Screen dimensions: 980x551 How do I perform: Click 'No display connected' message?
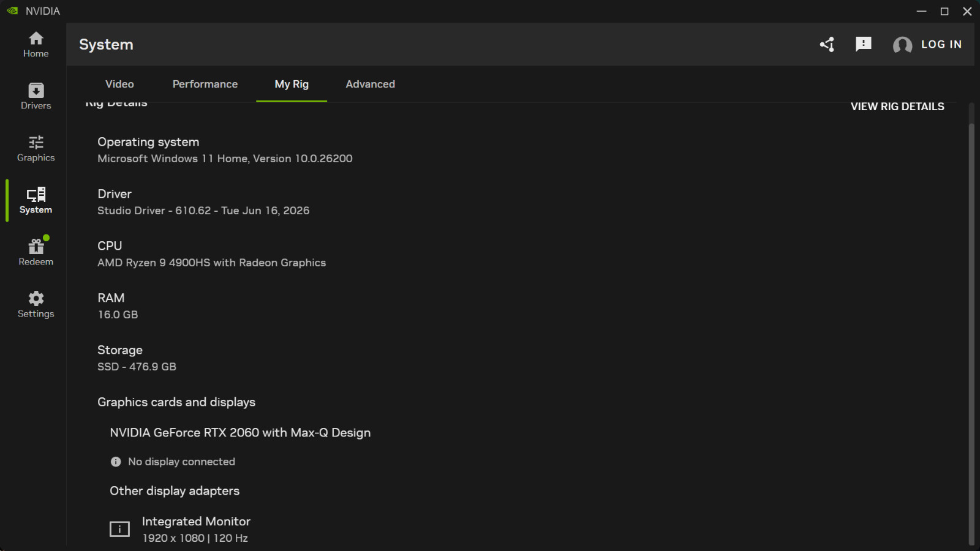181,462
